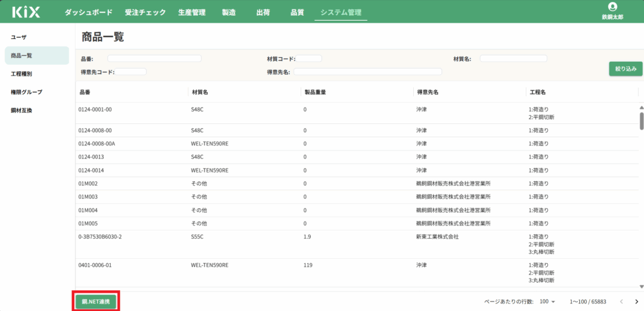Focus the 材質名 input field

tap(513, 59)
